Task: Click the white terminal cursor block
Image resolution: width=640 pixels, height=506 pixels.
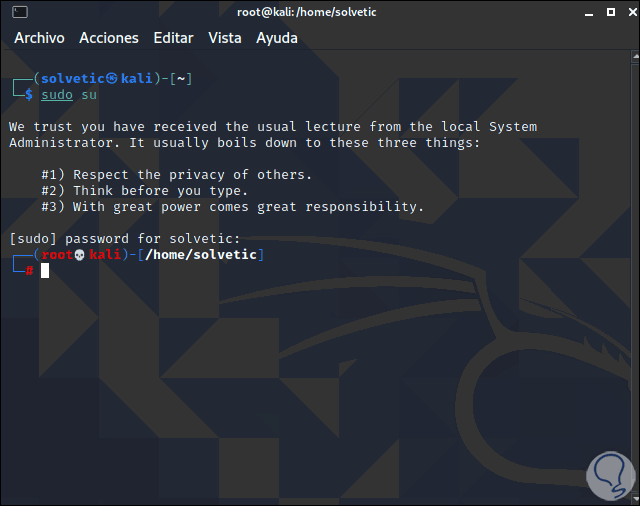Action: (45, 270)
